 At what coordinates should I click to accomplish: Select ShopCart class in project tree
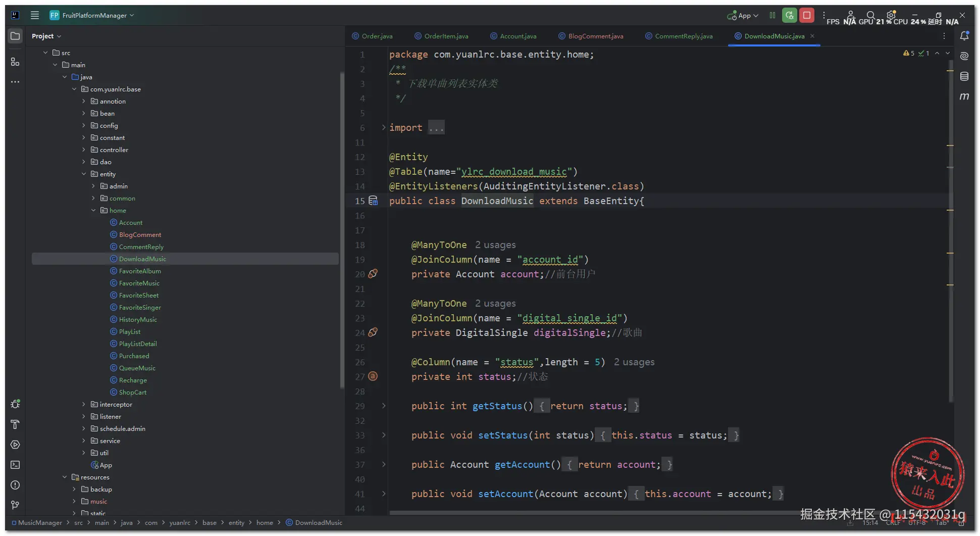(x=128, y=392)
